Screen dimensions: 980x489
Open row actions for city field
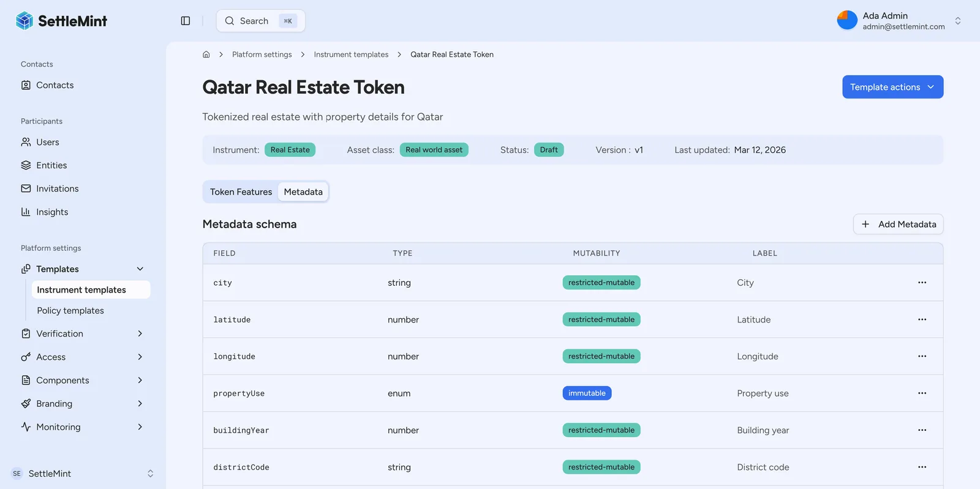coord(922,283)
